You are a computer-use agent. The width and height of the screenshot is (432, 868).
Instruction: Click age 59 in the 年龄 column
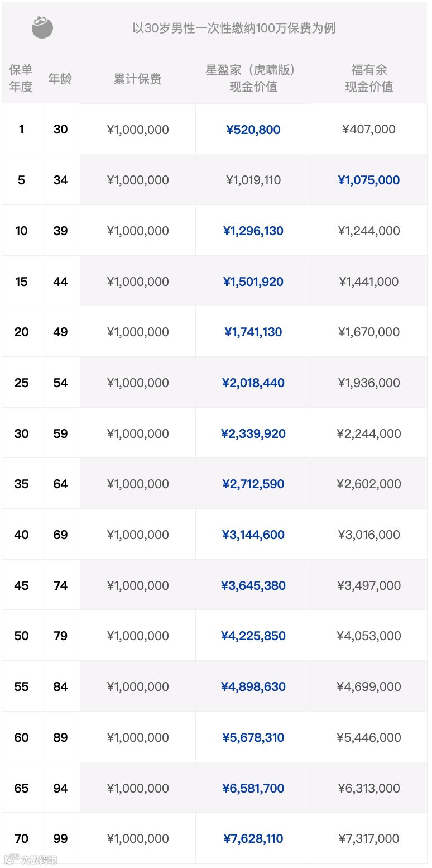(60, 433)
